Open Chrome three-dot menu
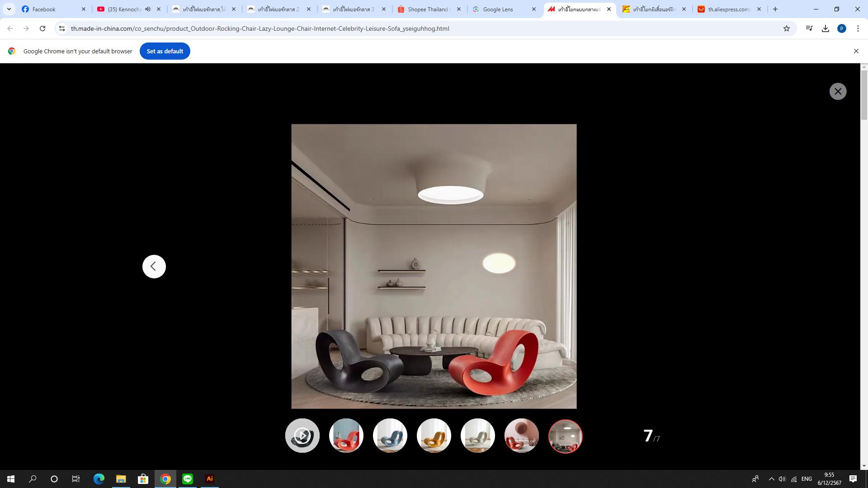Screen dimensions: 868x488 pyautogui.click(x=858, y=28)
